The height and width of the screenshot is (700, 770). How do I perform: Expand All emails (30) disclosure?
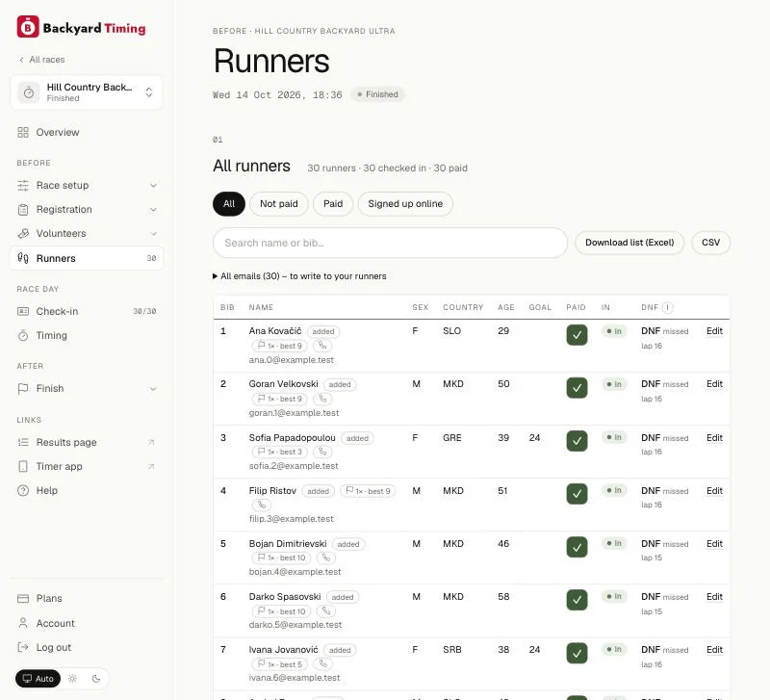pyautogui.click(x=299, y=276)
